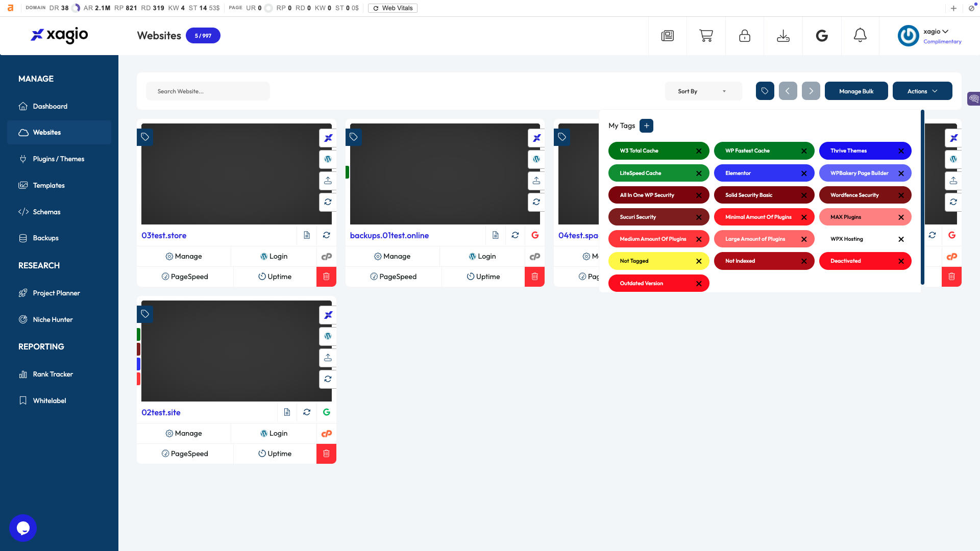
Task: Remove the Outdated Version tag
Action: (699, 284)
